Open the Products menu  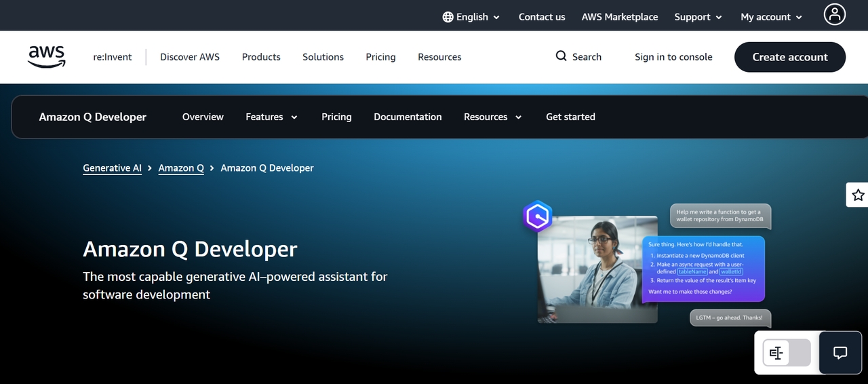coord(261,57)
